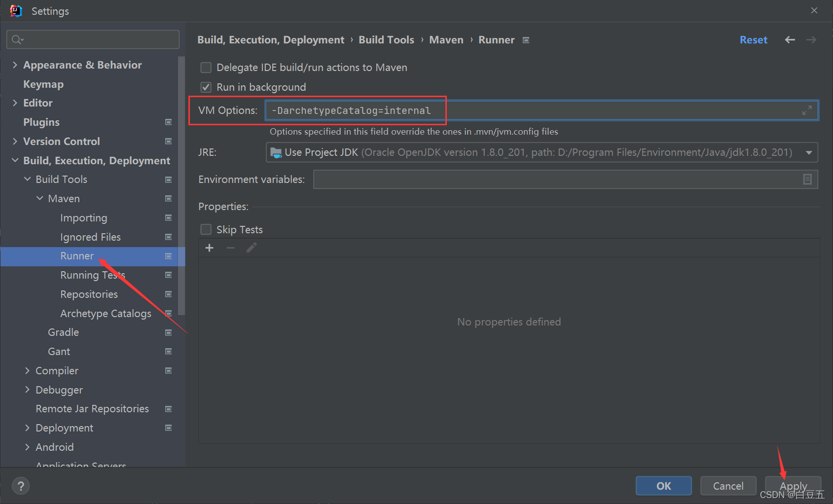Click project-level icon next to Remote Jar Repositories
The width and height of the screenshot is (833, 504).
point(168,409)
